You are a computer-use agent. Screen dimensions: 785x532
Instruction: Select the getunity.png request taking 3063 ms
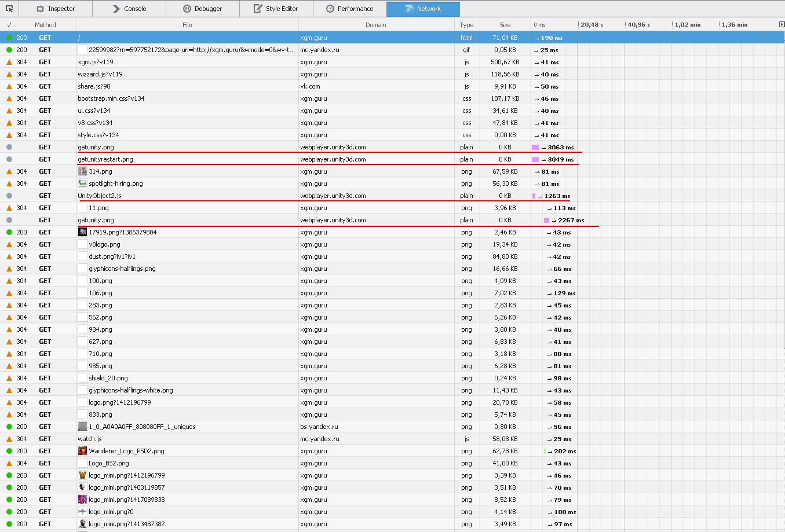coord(392,147)
